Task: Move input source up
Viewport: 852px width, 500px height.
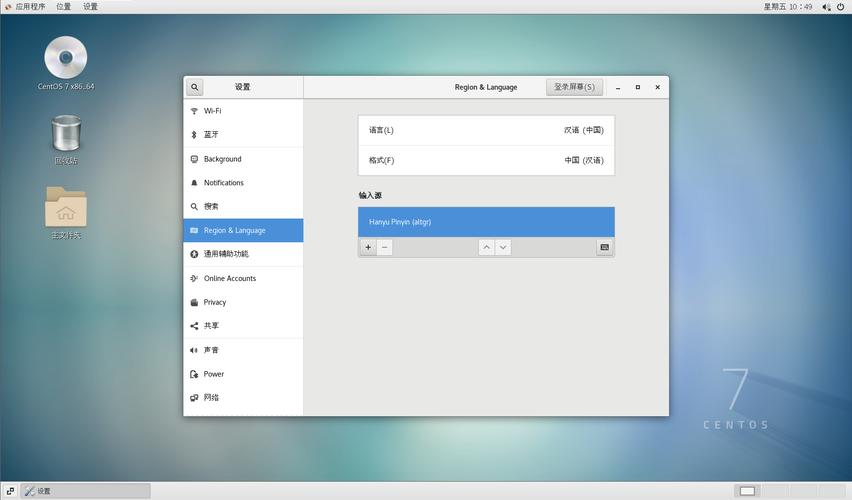Action: [x=486, y=247]
